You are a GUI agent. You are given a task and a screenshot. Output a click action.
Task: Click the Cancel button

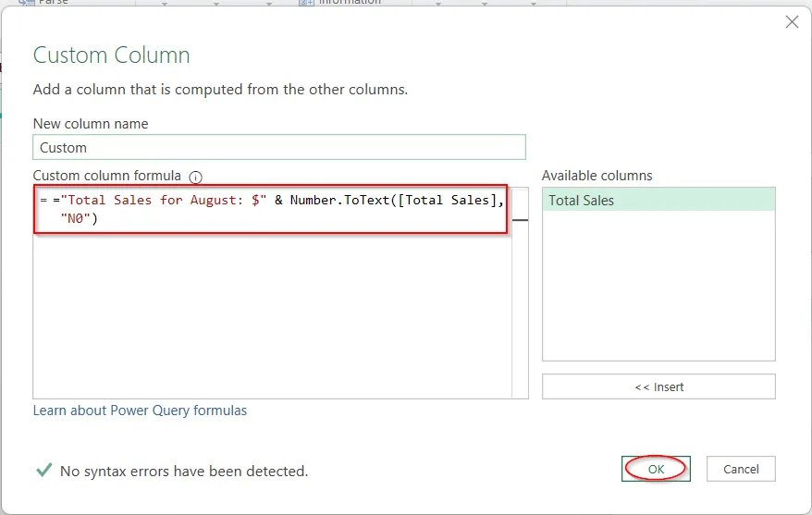pyautogui.click(x=741, y=469)
